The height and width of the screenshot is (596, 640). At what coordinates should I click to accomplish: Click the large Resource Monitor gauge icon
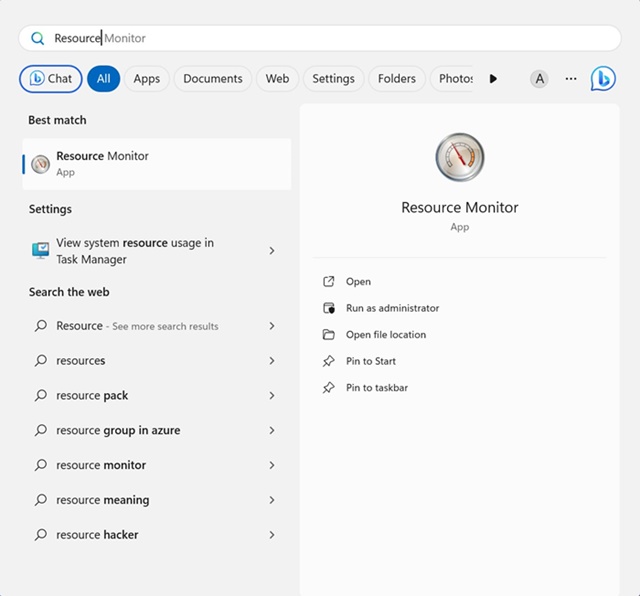click(x=460, y=157)
